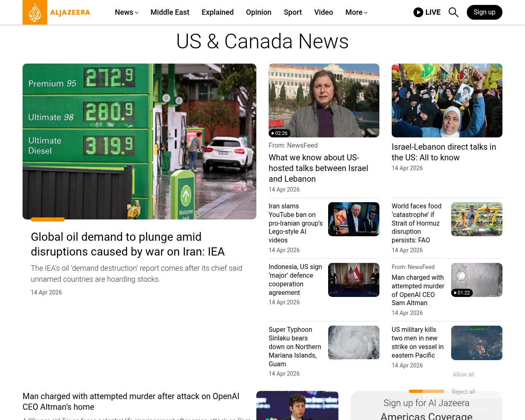Click the Iran YouTube ban story thumbnail
The width and height of the screenshot is (525, 420).
(354, 219)
